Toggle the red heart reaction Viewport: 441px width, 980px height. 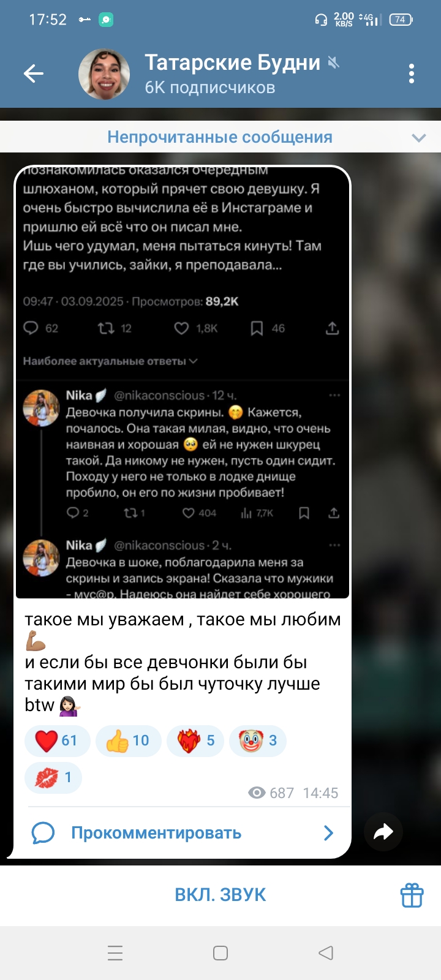pyautogui.click(x=57, y=741)
